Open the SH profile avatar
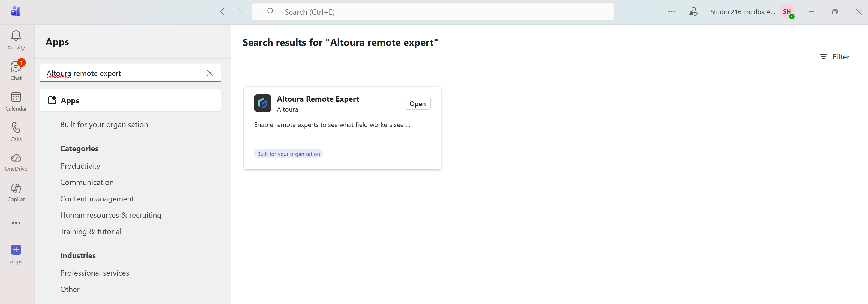This screenshot has height=304, width=868. click(787, 12)
